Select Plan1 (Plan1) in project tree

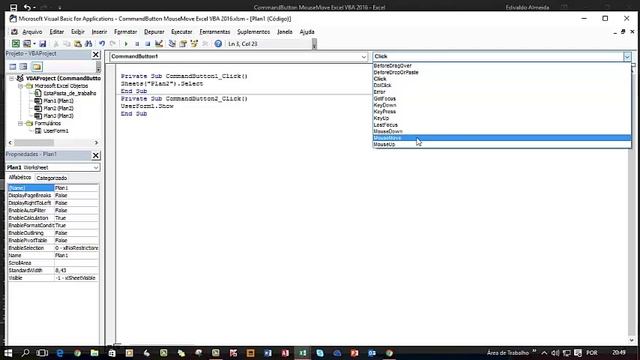pyautogui.click(x=58, y=101)
